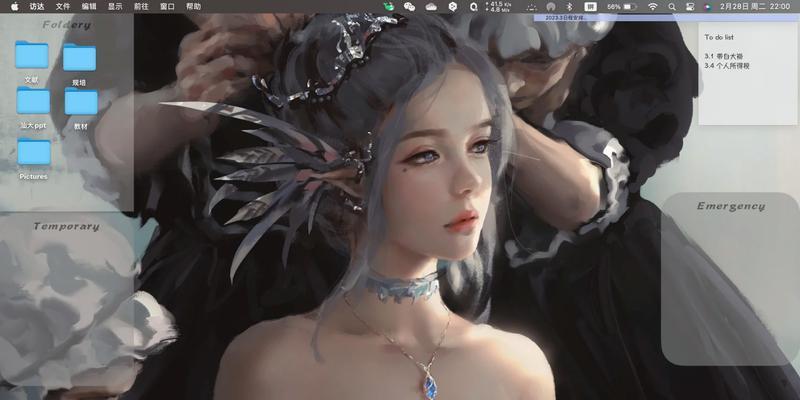This screenshot has height=400, width=800.
Task: Open the Wi-Fi status menu
Action: pos(653,7)
